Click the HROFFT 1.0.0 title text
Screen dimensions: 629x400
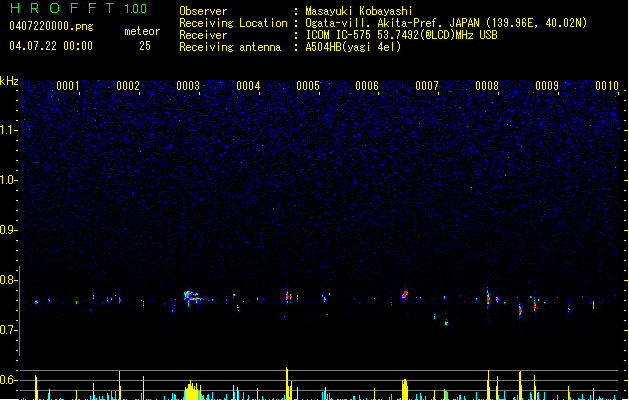(x=79, y=8)
